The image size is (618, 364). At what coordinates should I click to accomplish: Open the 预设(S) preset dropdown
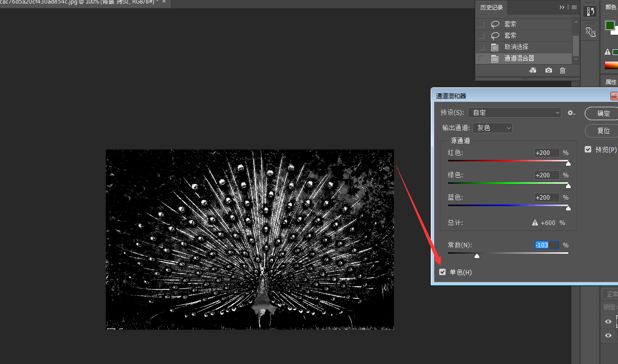click(x=515, y=113)
